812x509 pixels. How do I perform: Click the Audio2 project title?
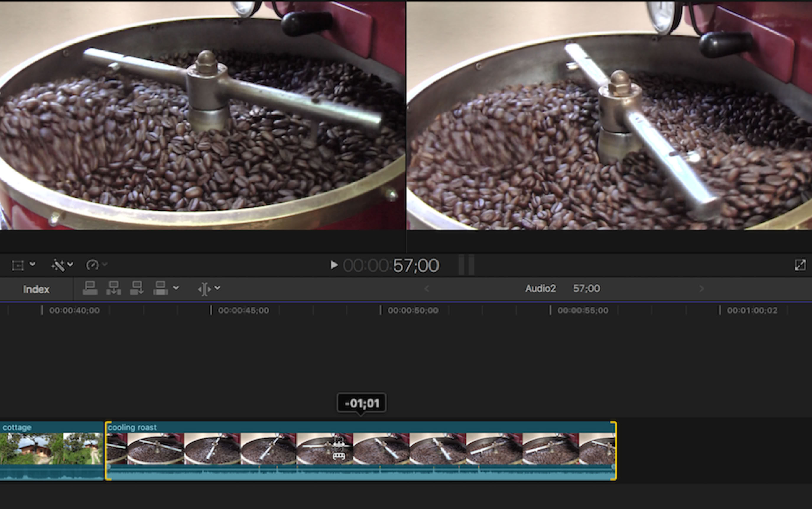[540, 288]
